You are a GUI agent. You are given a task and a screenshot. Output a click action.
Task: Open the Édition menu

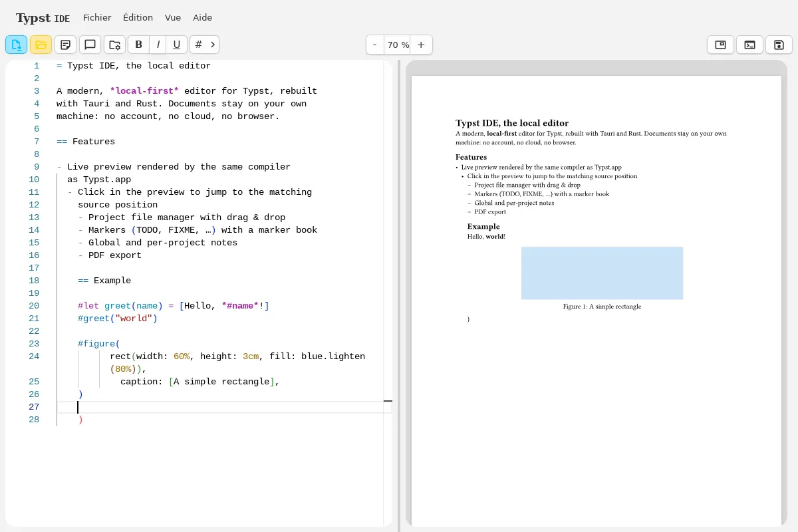(x=138, y=18)
